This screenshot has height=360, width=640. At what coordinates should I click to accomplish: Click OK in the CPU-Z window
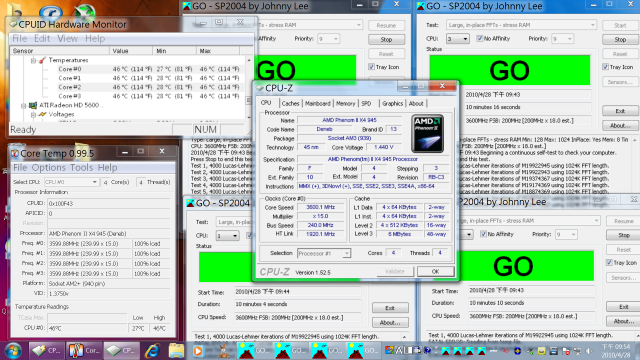[436, 271]
